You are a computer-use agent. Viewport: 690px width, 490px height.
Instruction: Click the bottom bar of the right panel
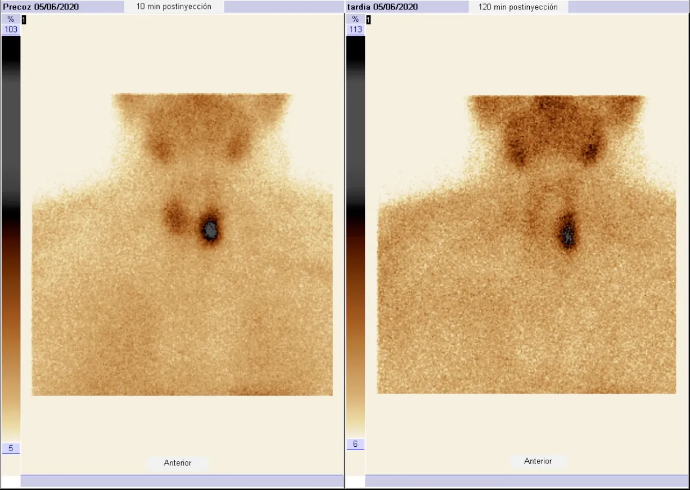tap(527, 481)
